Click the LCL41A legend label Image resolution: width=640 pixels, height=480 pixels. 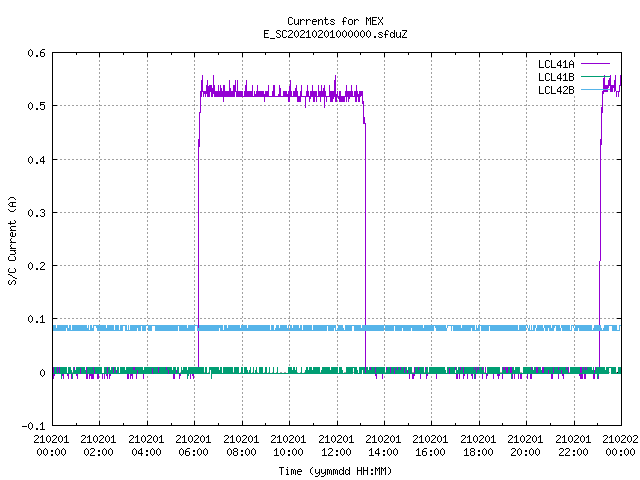(556, 64)
